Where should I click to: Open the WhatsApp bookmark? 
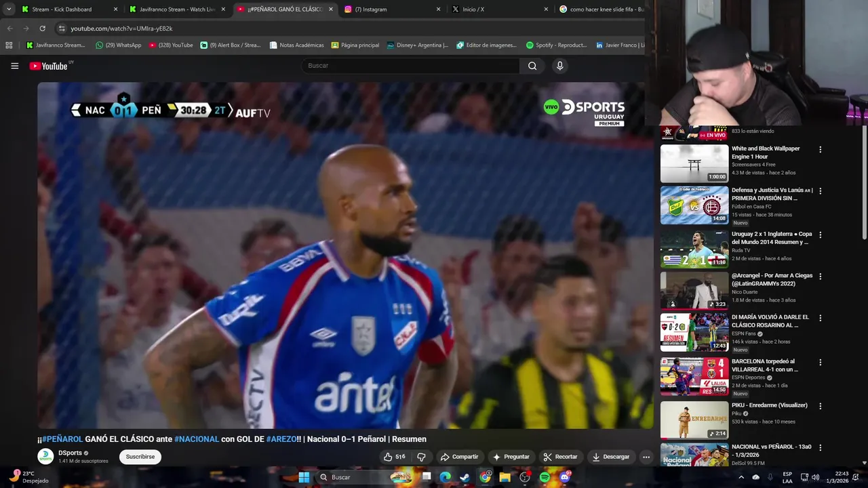[x=119, y=45]
